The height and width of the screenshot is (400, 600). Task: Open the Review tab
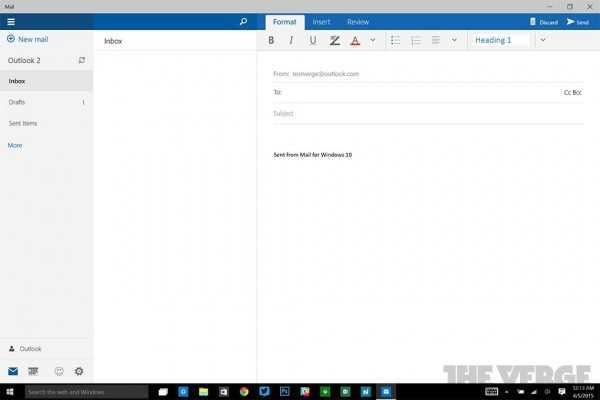[x=358, y=22]
